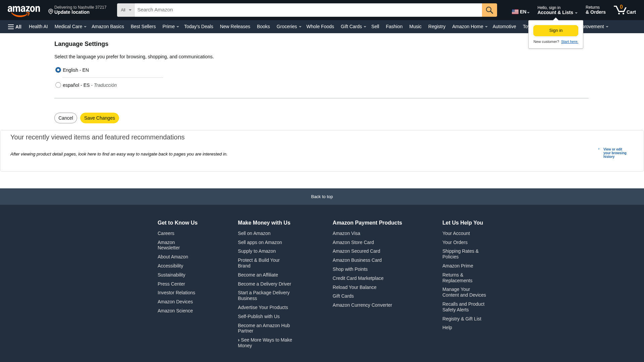644x362 pixels.
Task: Open Returns & Orders
Action: pos(596,10)
